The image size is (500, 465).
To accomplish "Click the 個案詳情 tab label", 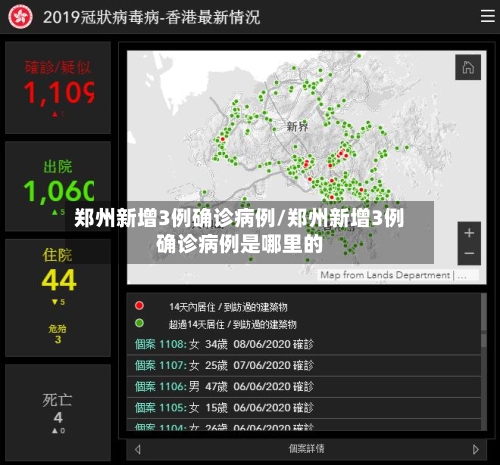I will point(306,449).
